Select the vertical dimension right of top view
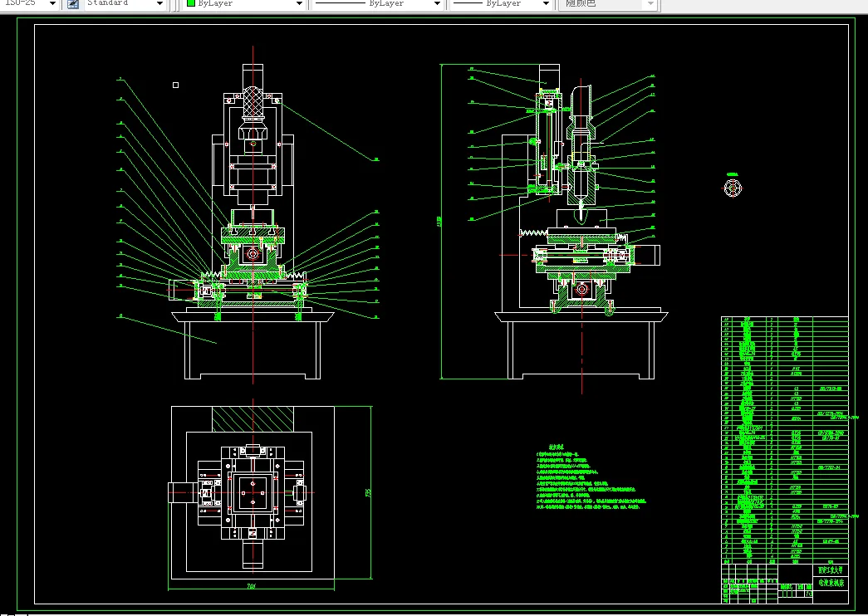This screenshot has height=616, width=868. point(370,492)
